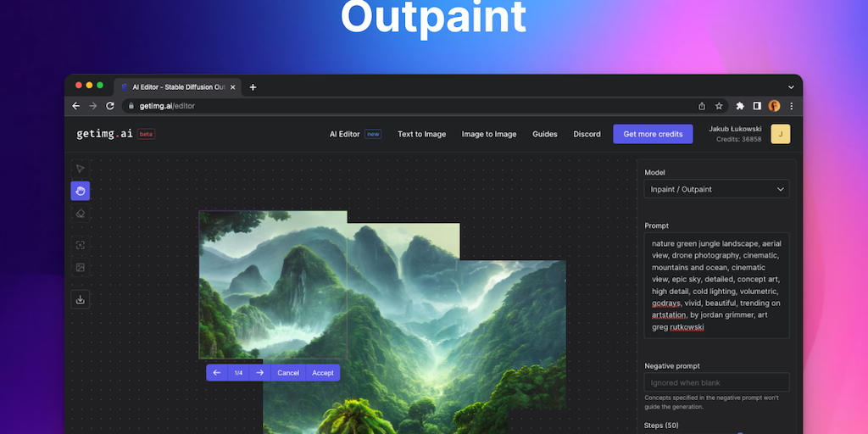Show next generated image variant
Image resolution: width=868 pixels, height=434 pixels.
[259, 373]
